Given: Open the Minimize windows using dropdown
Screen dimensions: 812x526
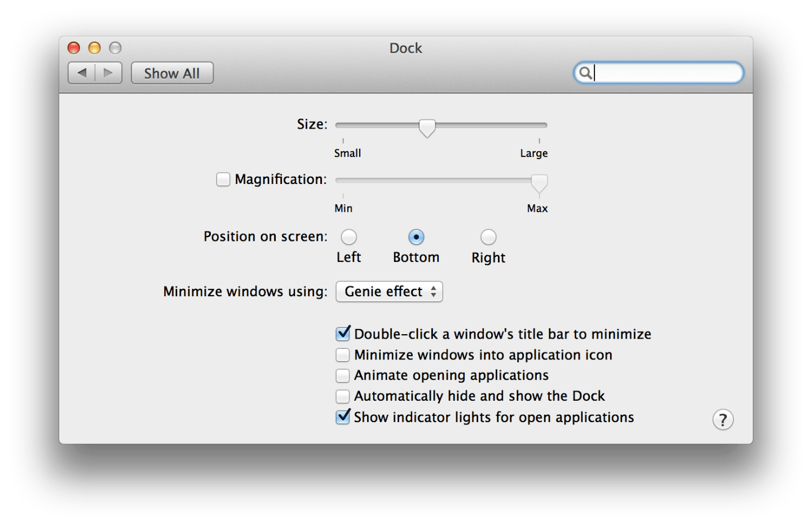Looking at the screenshot, I should click(389, 292).
